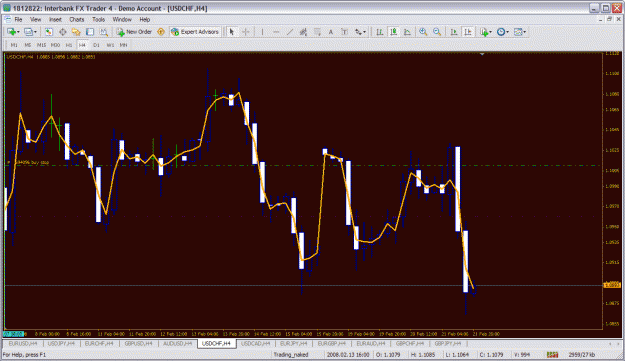
Task: Select the Fibonacci Retracement tool
Action: point(317,32)
